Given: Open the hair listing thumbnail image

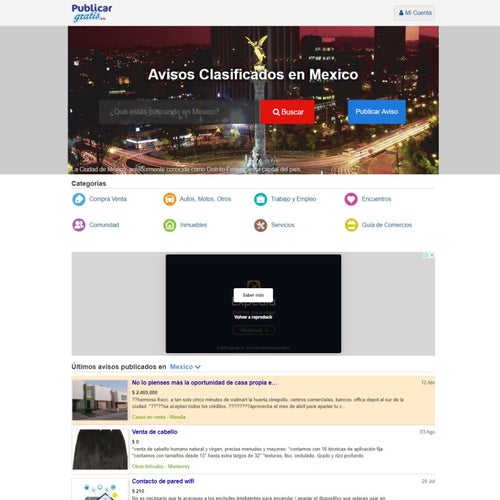Looking at the screenshot, I should (x=100, y=449).
